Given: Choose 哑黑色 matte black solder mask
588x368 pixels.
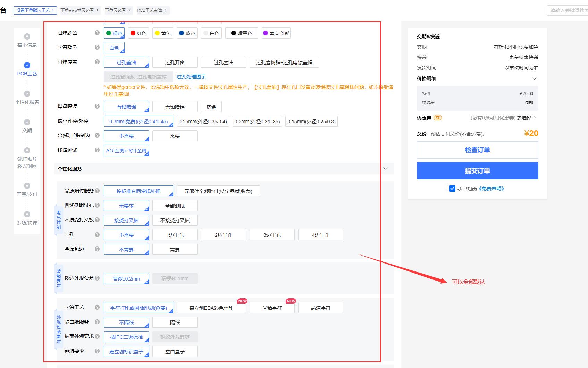Looking at the screenshot, I should coord(242,33).
